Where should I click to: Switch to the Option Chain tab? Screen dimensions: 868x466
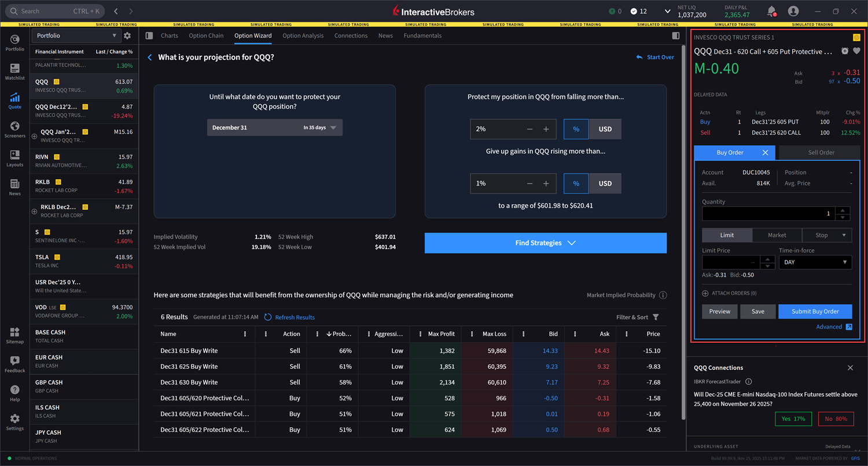point(206,36)
